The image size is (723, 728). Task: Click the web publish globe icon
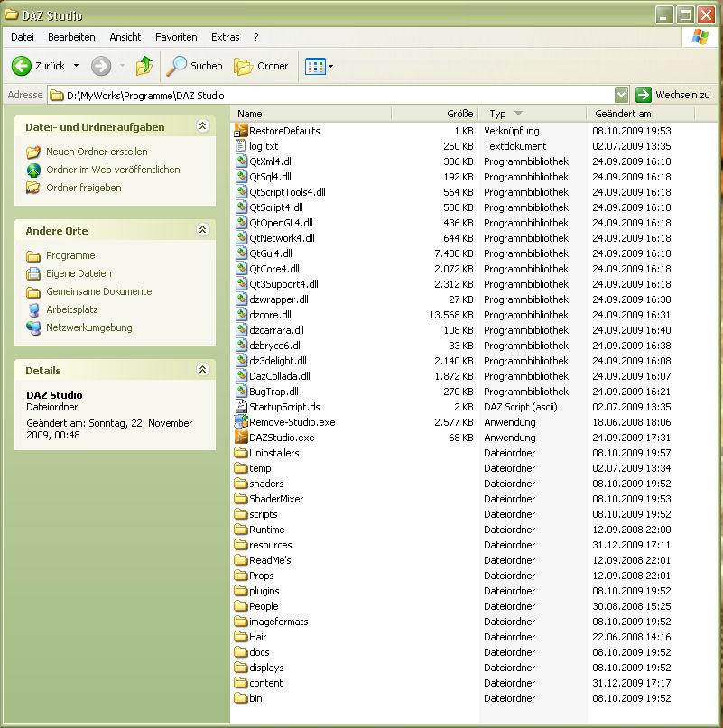point(33,170)
